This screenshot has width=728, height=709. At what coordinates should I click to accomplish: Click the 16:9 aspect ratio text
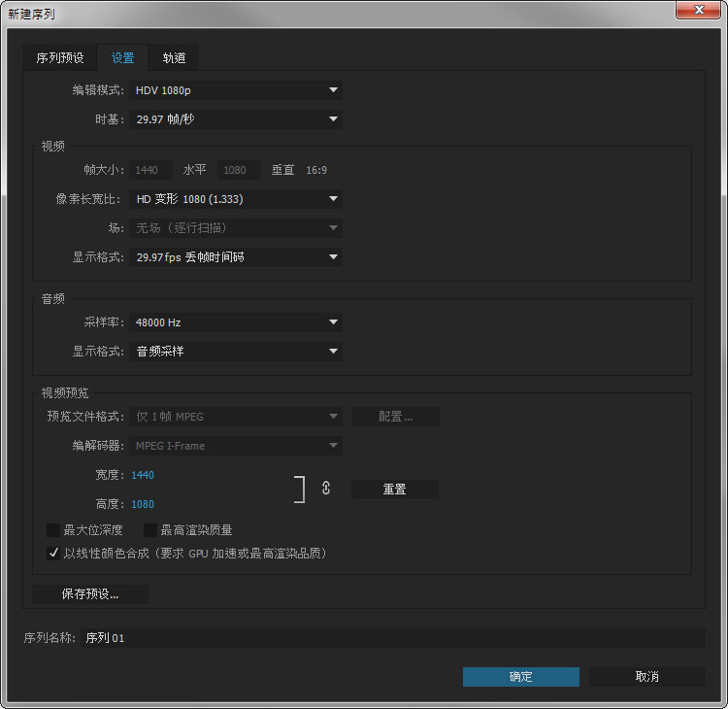pyautogui.click(x=316, y=171)
